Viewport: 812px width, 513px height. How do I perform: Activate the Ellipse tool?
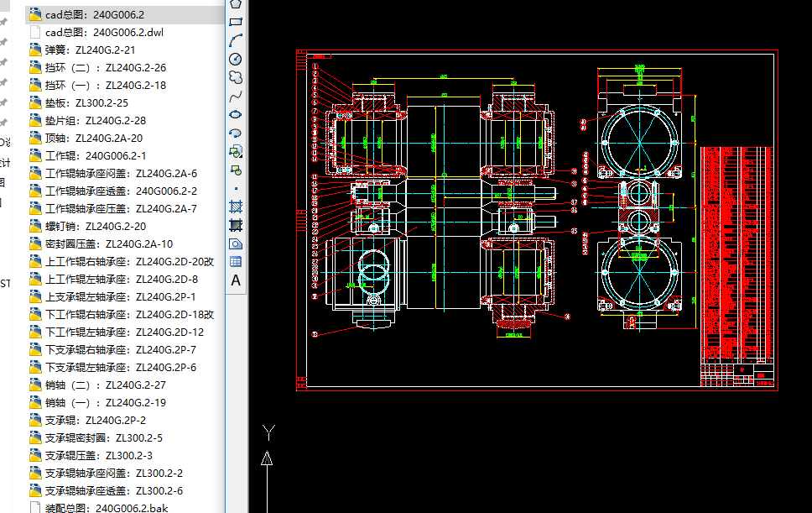point(236,114)
